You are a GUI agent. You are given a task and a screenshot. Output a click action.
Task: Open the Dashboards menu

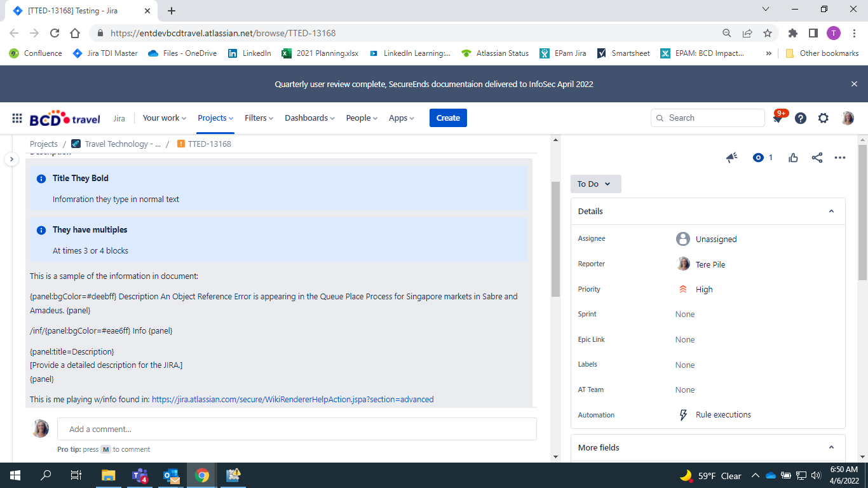tap(309, 118)
